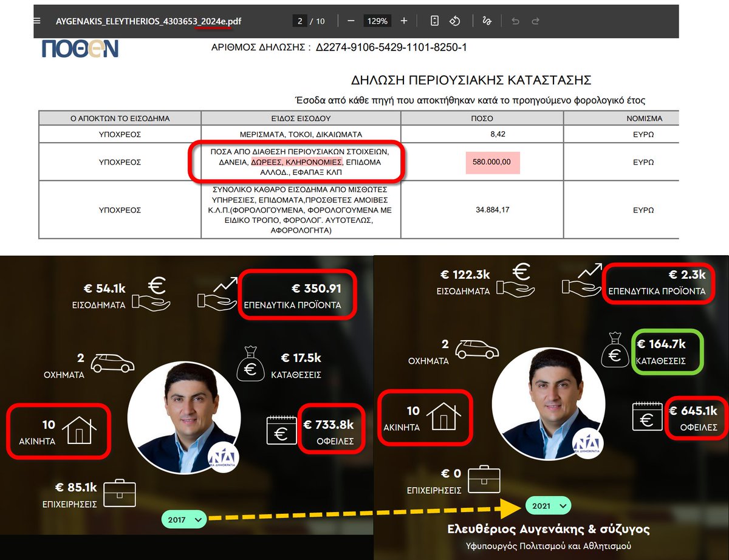Click the € 164.7k ΚΑΤΑΘΕΣΕΙΣ value
The image size is (729, 560).
[662, 344]
